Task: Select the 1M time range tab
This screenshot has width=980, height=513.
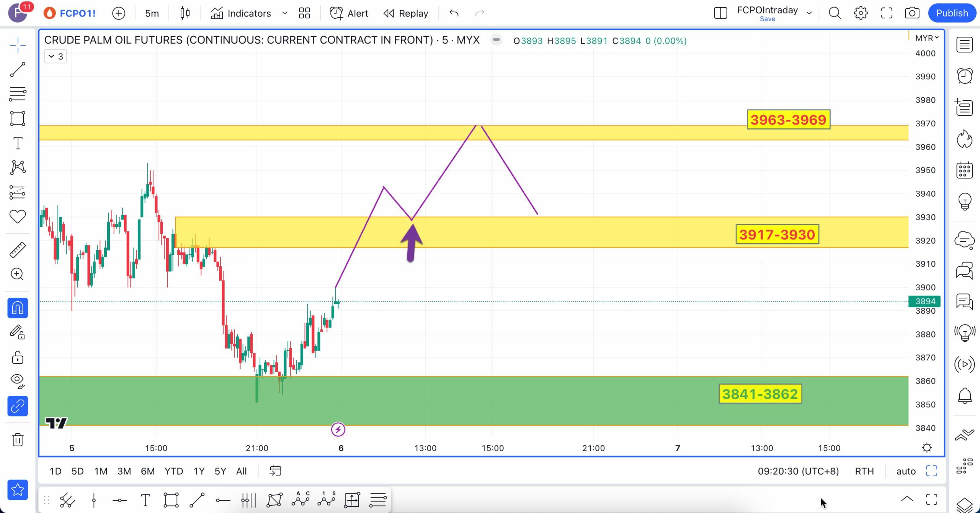Action: pyautogui.click(x=101, y=471)
